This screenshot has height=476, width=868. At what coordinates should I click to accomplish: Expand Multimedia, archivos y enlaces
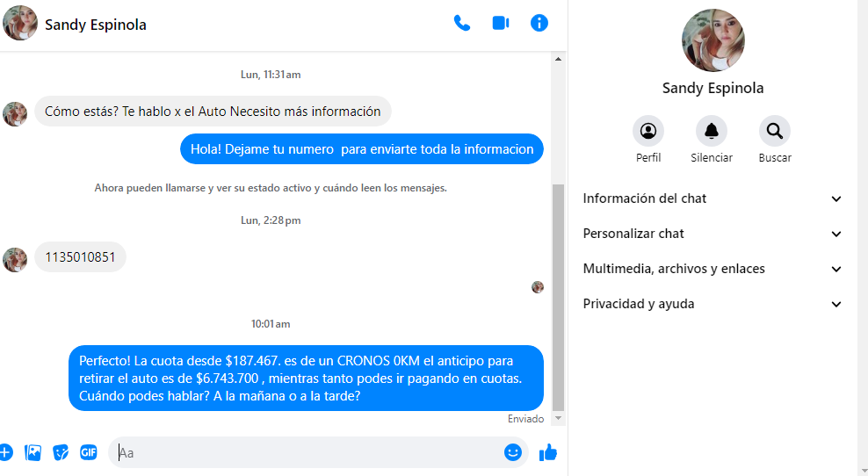coord(712,269)
